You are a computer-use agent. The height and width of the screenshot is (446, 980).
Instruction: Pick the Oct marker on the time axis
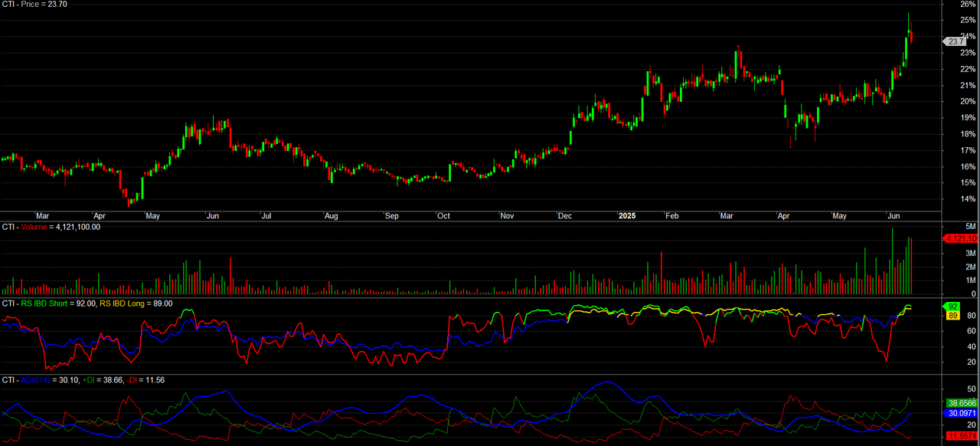pyautogui.click(x=444, y=216)
